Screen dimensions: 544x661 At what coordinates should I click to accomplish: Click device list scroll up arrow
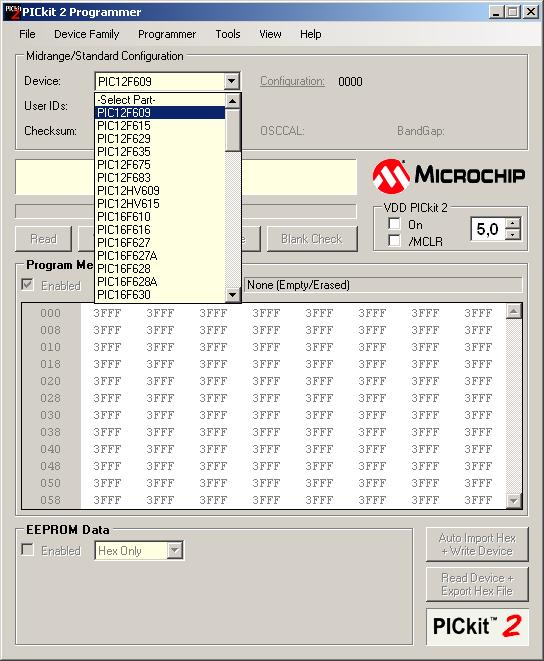pos(232,101)
